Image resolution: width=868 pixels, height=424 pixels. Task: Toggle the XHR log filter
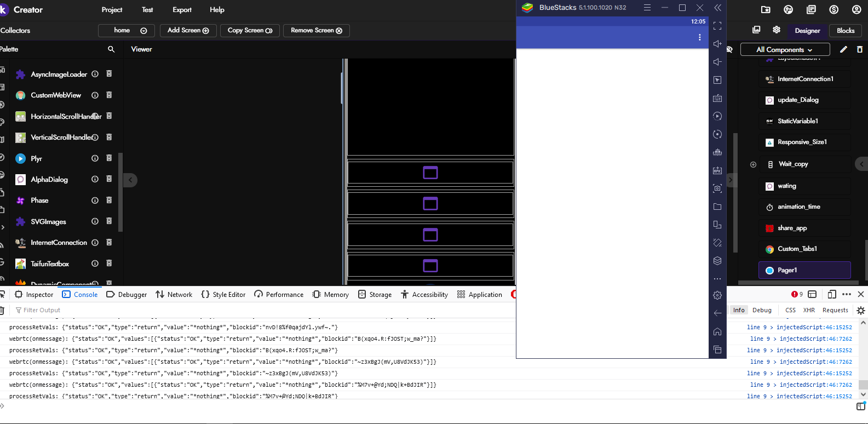809,310
